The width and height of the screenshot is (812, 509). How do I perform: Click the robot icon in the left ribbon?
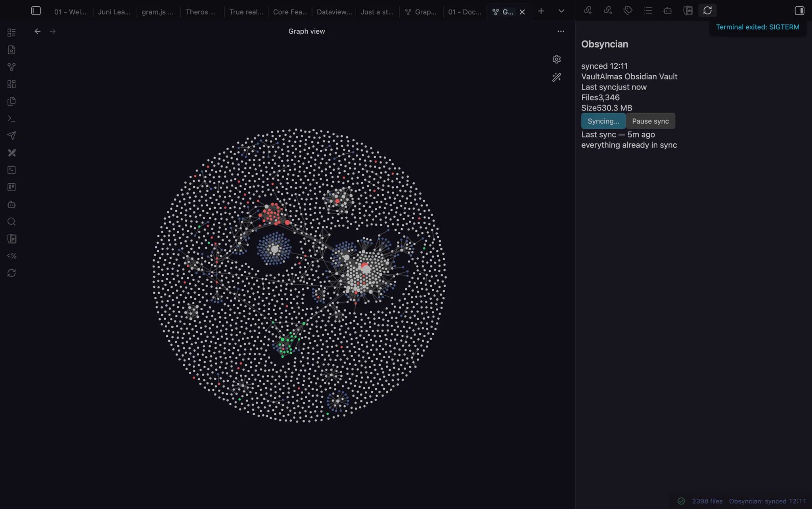coord(11,204)
